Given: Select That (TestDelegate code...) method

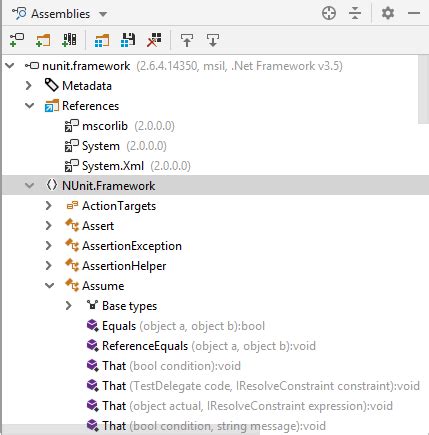Looking at the screenshot, I should point(261,386).
